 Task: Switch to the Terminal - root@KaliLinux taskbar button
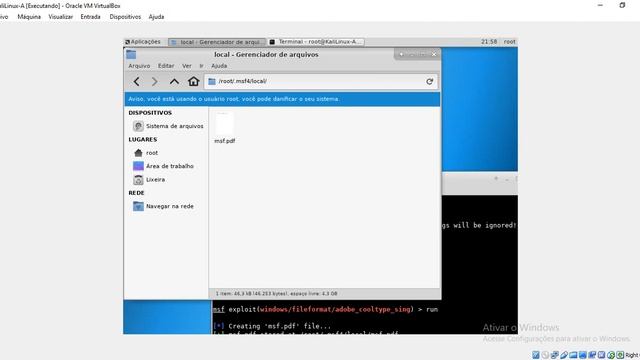pyautogui.click(x=316, y=42)
